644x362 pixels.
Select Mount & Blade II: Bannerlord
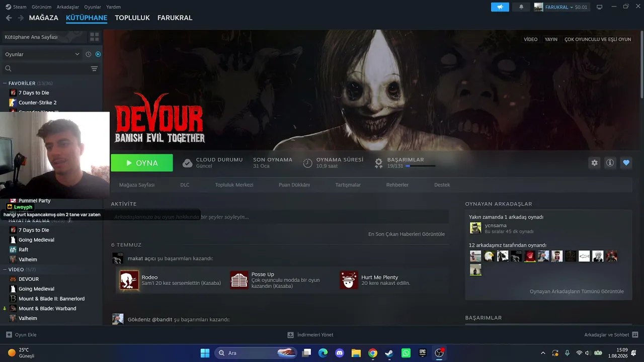[51, 299]
